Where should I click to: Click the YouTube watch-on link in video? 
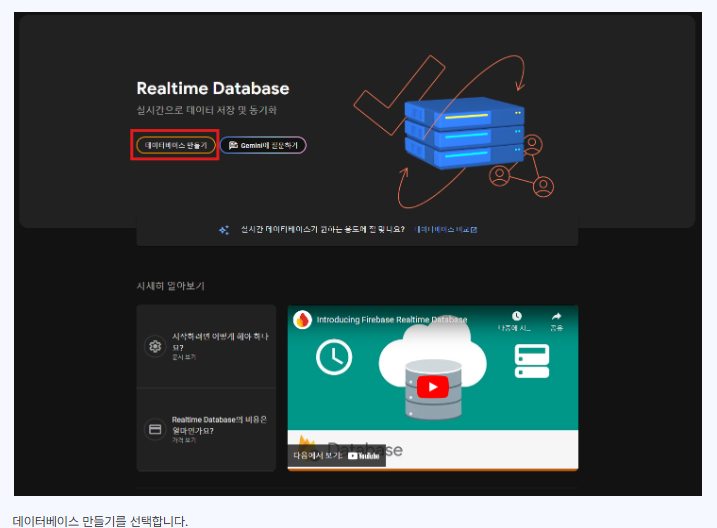click(337, 456)
